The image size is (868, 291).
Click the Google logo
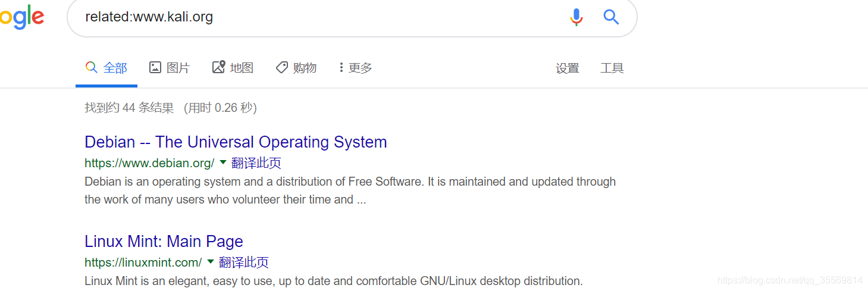click(x=22, y=18)
